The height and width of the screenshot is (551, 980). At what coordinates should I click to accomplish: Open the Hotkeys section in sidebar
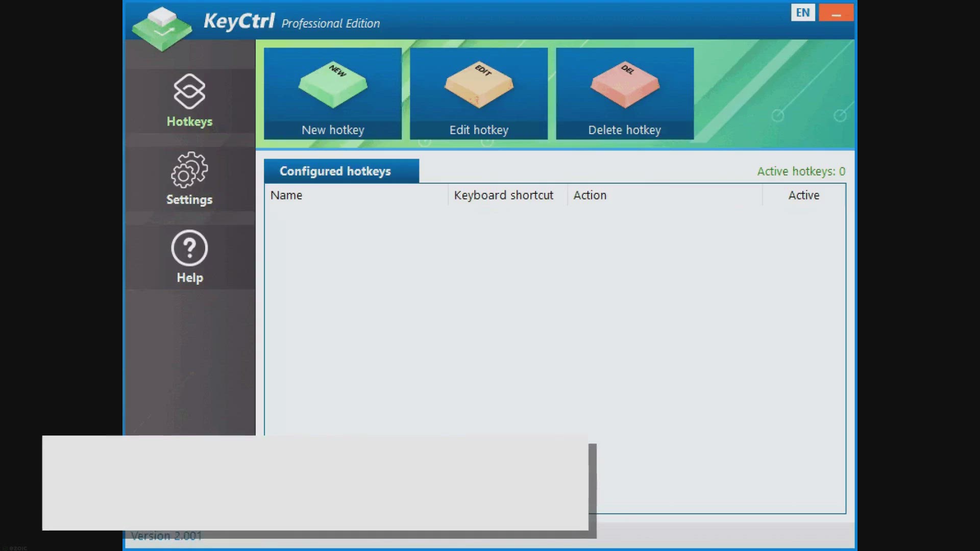(x=189, y=101)
